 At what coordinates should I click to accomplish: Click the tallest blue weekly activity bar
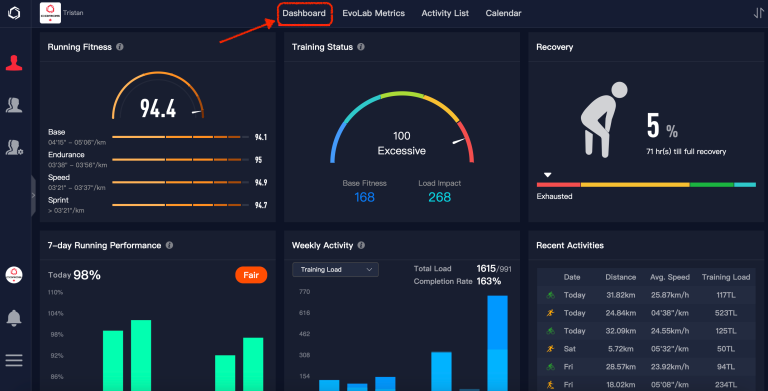[497, 343]
